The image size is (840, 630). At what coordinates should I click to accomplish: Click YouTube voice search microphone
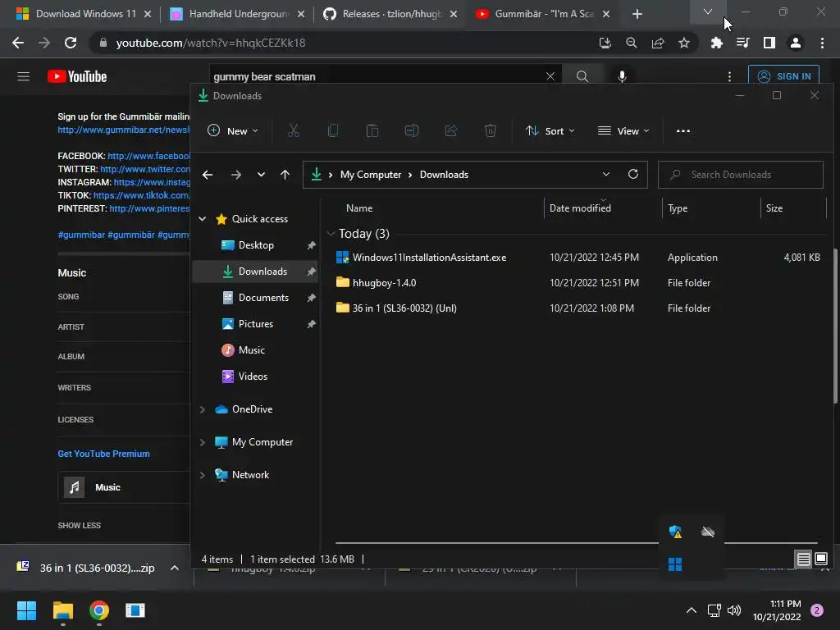622,76
